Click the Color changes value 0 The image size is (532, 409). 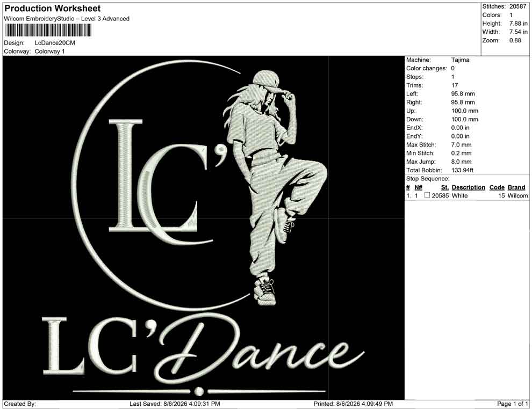pyautogui.click(x=453, y=69)
